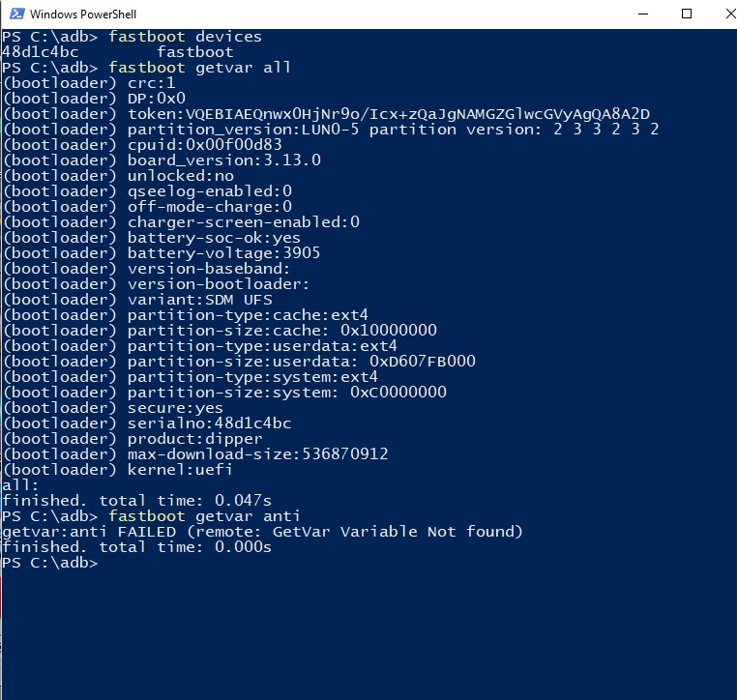The height and width of the screenshot is (700, 737).
Task: Click the "fastboot getvar all" command
Action: [x=199, y=68]
